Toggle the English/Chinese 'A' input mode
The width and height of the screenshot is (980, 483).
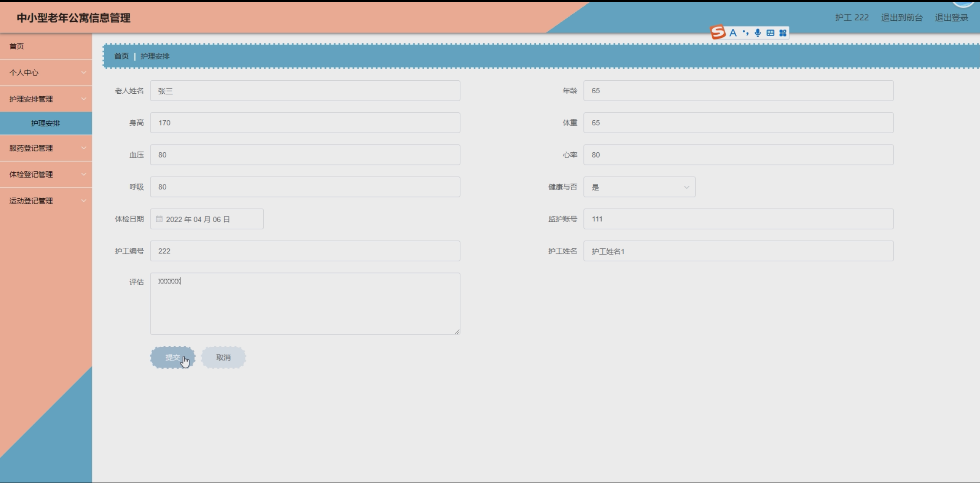coord(733,33)
